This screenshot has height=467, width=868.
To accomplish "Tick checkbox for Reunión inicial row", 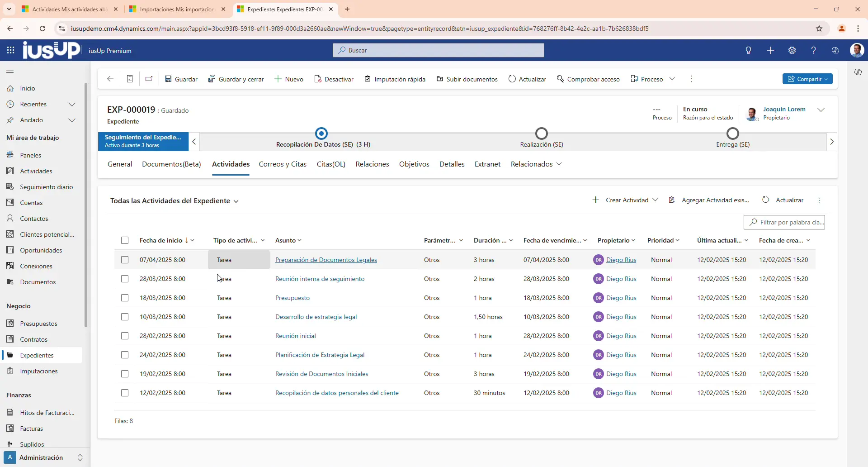I will [125, 336].
